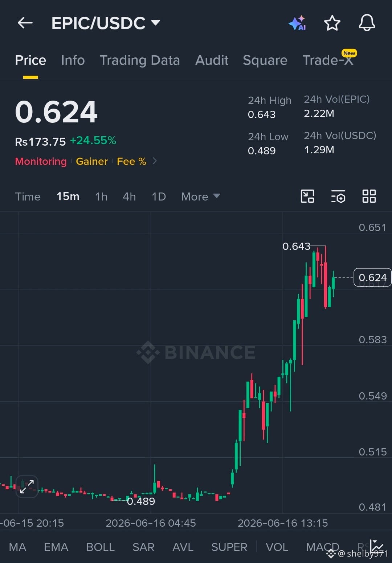Toggle the MA indicator
This screenshot has width=392, height=563.
coord(17,547)
